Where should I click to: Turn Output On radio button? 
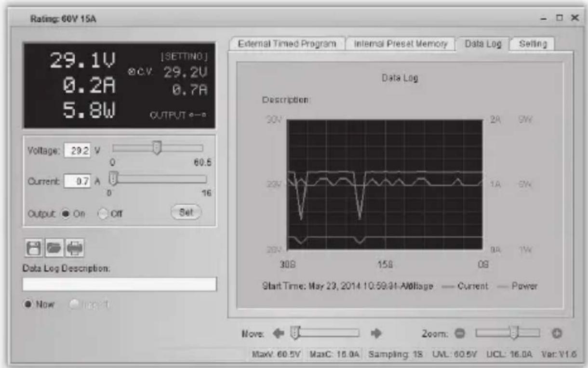[x=66, y=213]
